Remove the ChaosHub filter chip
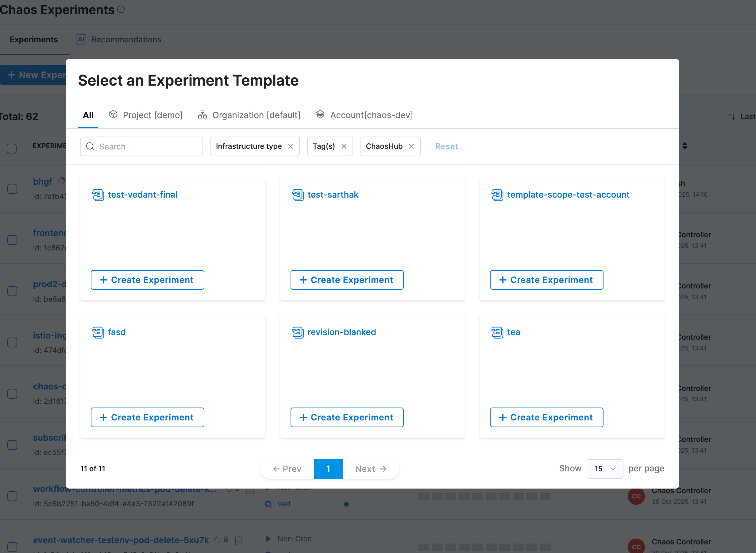The image size is (756, 553). click(x=411, y=146)
